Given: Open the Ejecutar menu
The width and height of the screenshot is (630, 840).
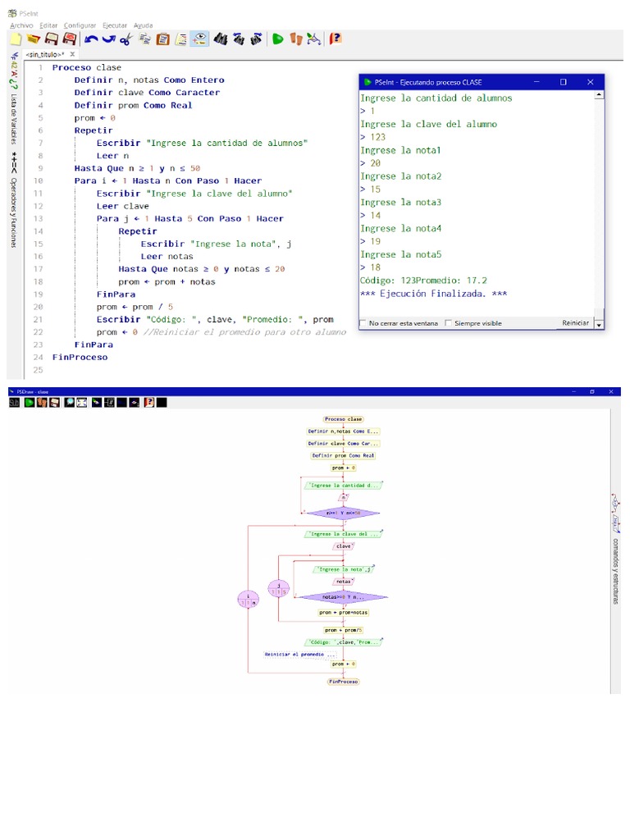Looking at the screenshot, I should click(x=115, y=25).
